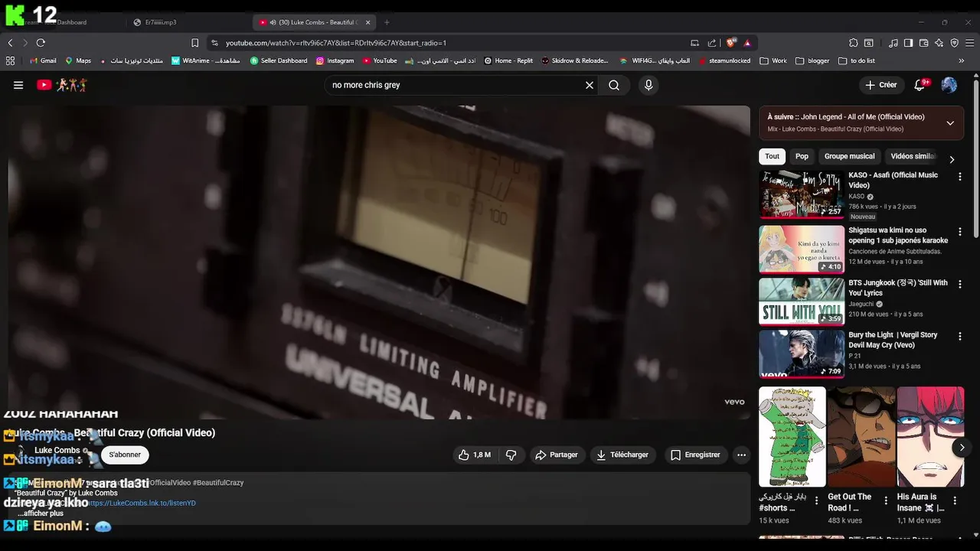Open options for His Aura is Insane short
This screenshot has height=551, width=980.
coord(955,501)
